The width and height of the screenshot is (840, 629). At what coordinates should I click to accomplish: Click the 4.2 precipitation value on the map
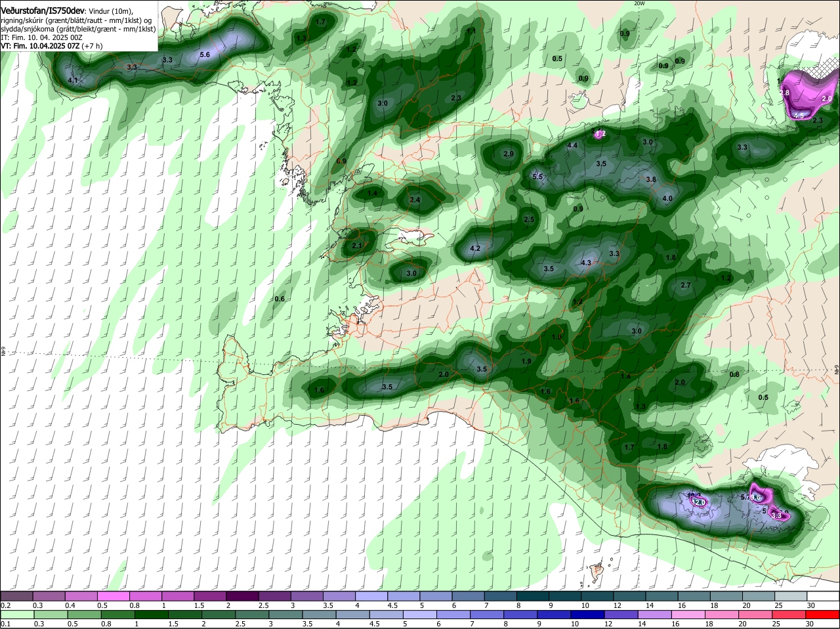click(476, 248)
